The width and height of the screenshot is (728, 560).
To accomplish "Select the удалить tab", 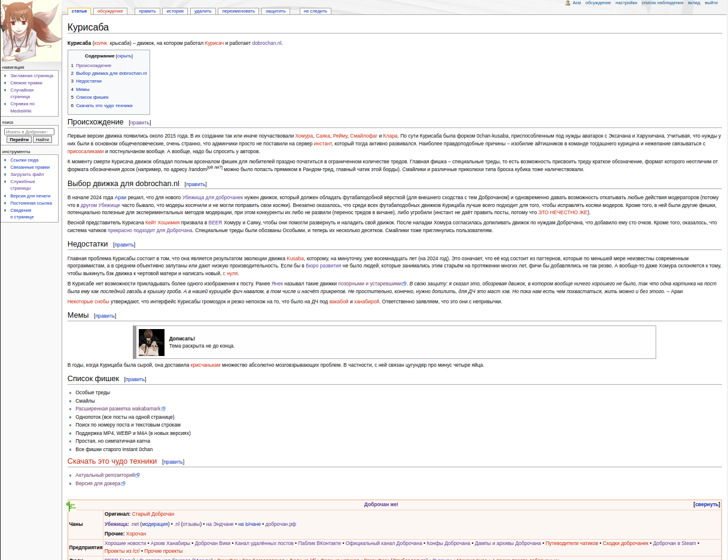I will [203, 11].
